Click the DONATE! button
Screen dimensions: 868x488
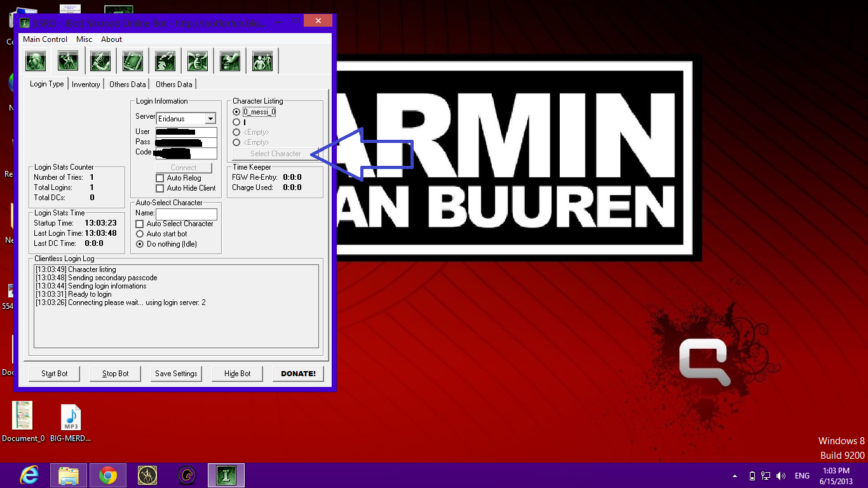point(299,374)
